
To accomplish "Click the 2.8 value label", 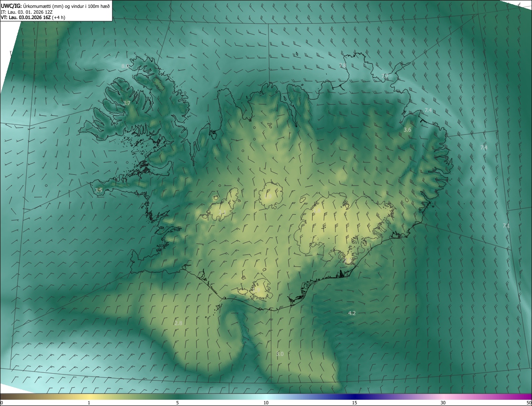I will [178, 323].
